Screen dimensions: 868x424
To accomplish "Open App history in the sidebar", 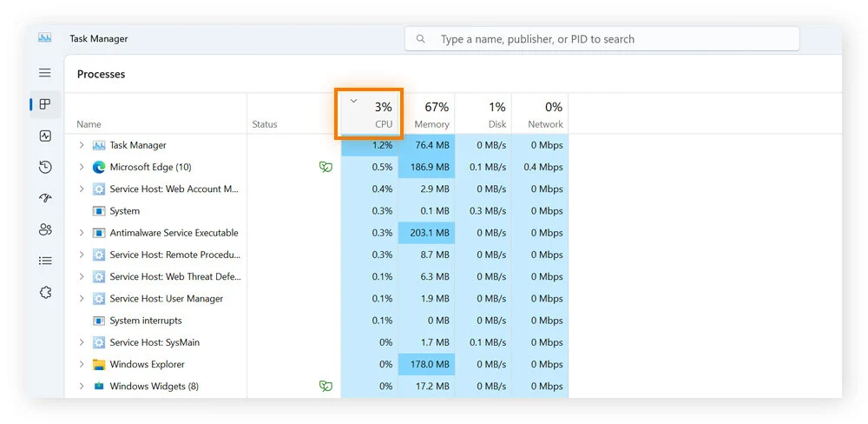I will click(45, 167).
